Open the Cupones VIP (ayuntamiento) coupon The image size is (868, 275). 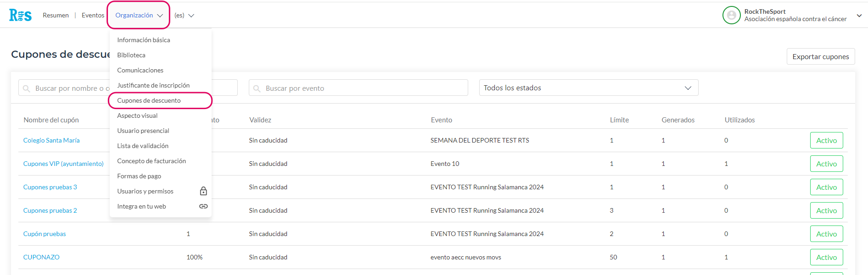63,164
